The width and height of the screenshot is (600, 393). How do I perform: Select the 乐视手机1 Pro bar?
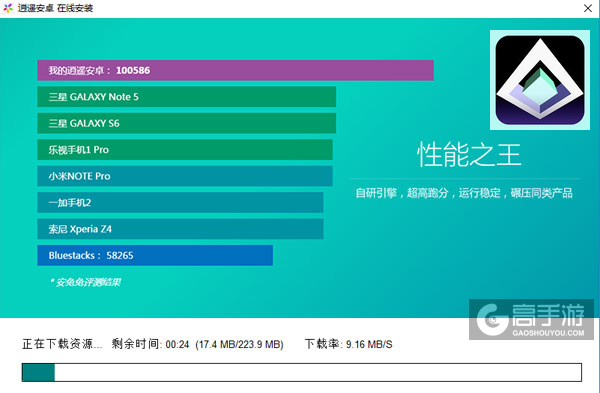click(x=185, y=150)
